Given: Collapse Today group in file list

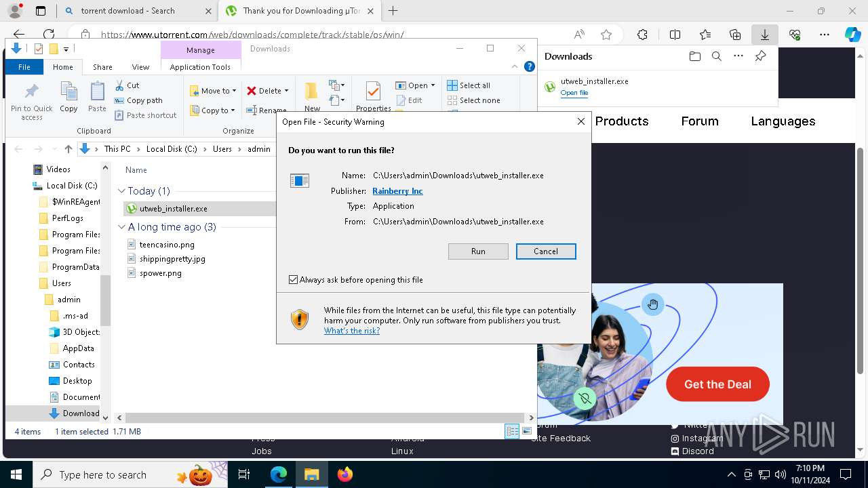Looking at the screenshot, I should point(121,191).
